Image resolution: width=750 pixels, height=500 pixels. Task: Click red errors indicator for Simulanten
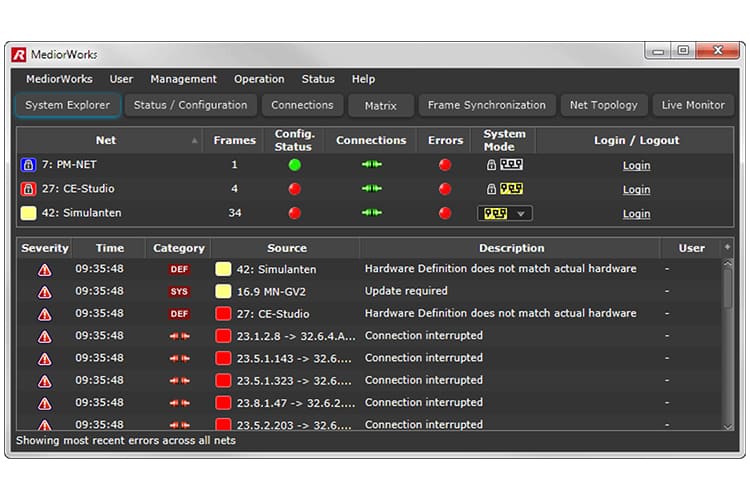click(x=445, y=213)
